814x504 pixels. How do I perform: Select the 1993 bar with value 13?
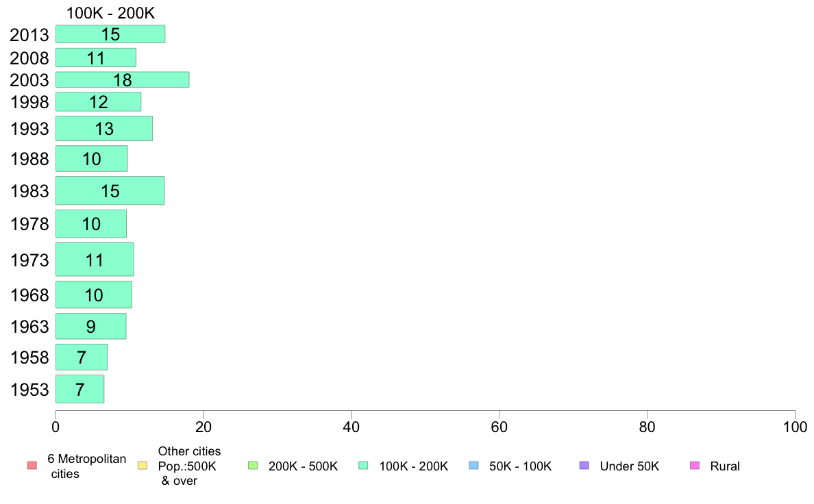pyautogui.click(x=104, y=128)
